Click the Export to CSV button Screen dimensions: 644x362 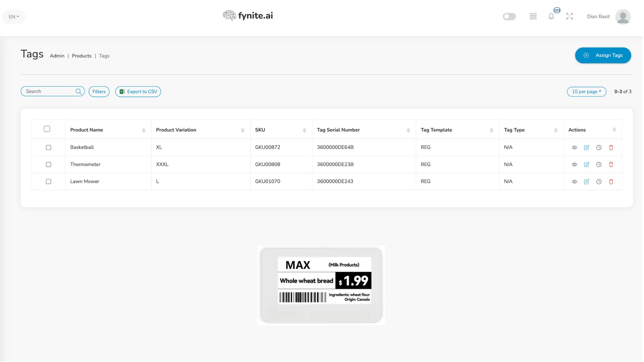click(138, 92)
